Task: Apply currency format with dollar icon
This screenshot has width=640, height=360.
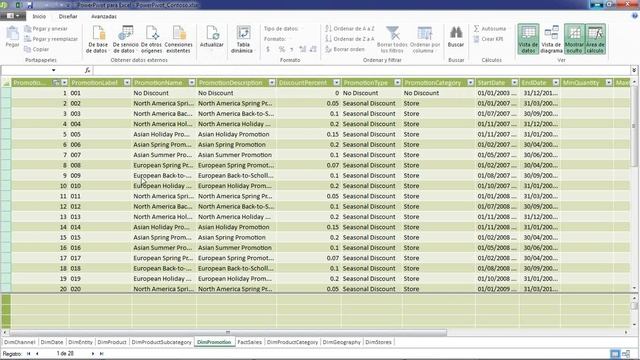Action: click(268, 49)
